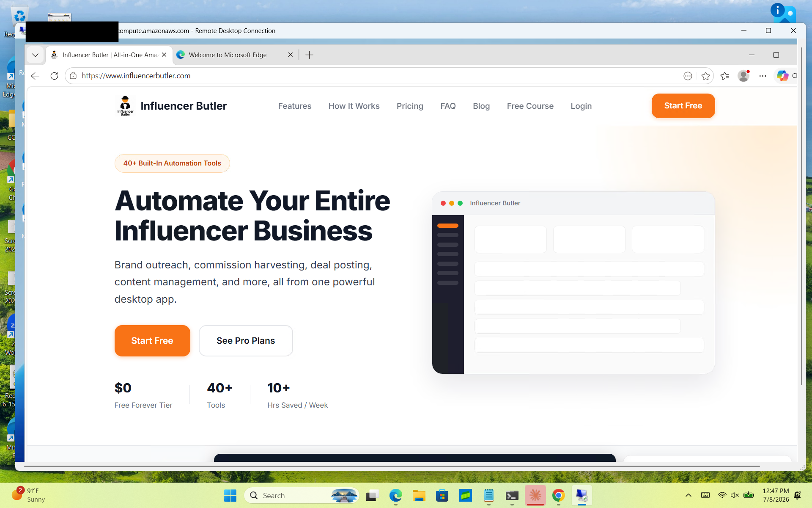Open the Edge profile avatar
The height and width of the screenshot is (508, 812).
coord(743,76)
